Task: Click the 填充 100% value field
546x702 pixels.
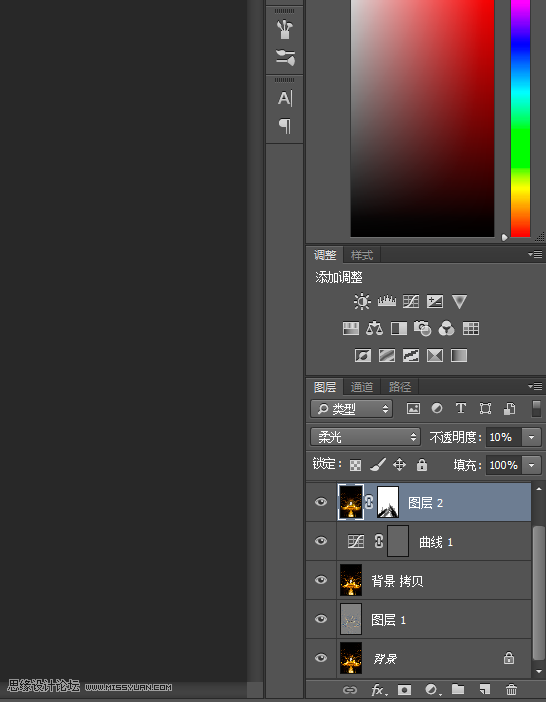Action: click(x=504, y=465)
